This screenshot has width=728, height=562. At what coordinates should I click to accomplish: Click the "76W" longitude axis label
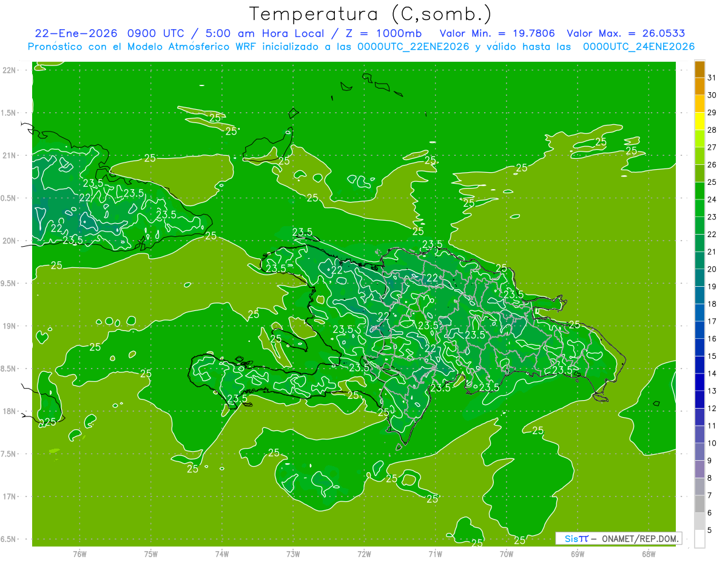[79, 554]
